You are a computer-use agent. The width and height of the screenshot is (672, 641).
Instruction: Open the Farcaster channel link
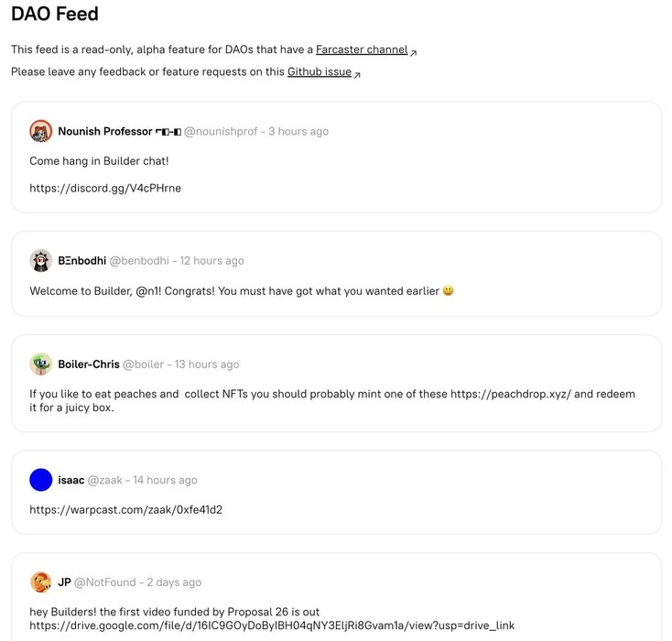click(x=362, y=49)
